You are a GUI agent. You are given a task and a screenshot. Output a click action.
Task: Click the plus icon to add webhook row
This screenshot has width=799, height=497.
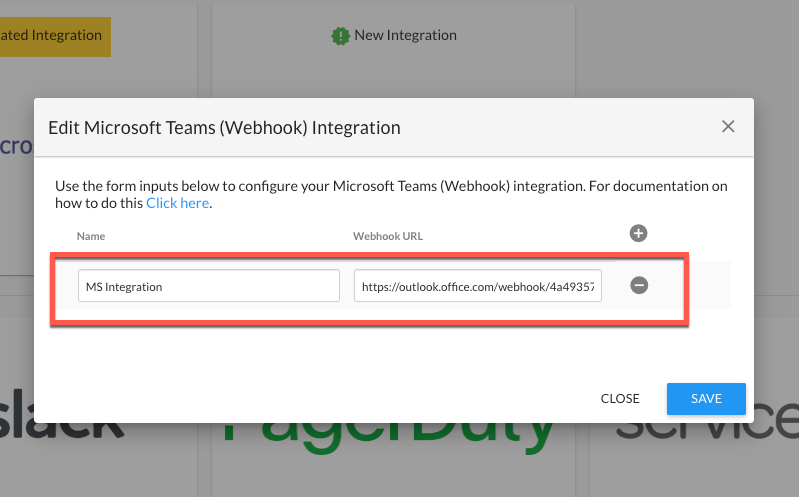(x=638, y=233)
